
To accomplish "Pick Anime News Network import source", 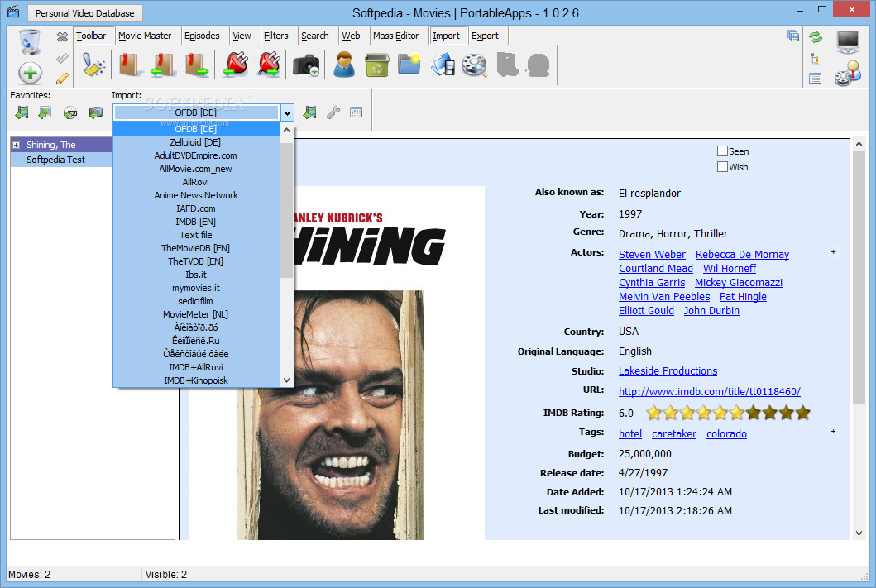I will (x=196, y=195).
